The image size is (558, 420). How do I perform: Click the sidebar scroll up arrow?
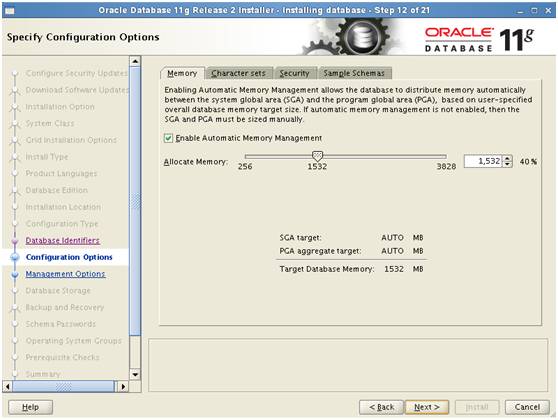135,61
